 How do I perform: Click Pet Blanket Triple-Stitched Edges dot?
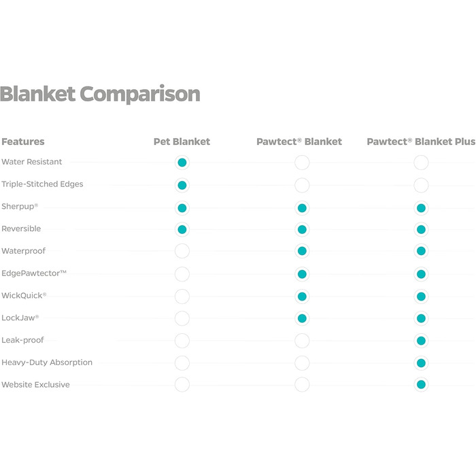[x=182, y=185]
